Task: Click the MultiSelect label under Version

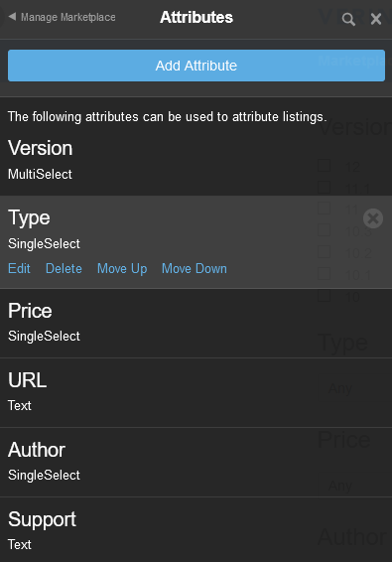Action: point(40,174)
